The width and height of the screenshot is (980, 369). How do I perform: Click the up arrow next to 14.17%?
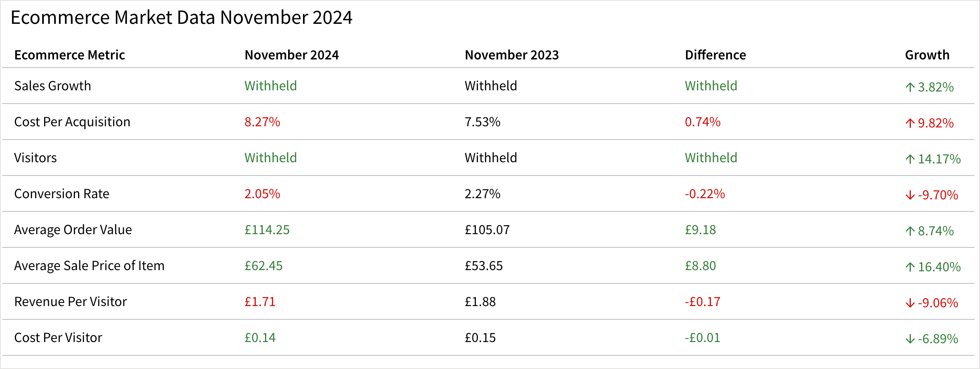pos(910,159)
